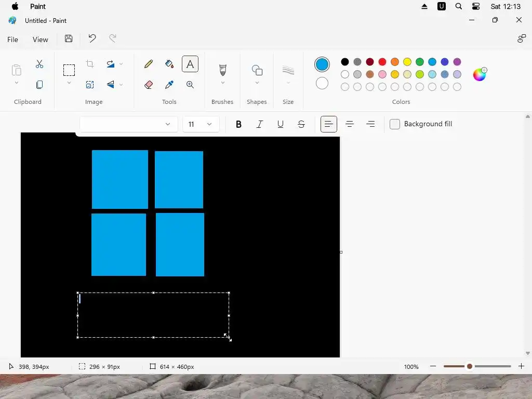Image resolution: width=532 pixels, height=399 pixels.
Task: Open the font family dropdown
Action: pos(129,124)
